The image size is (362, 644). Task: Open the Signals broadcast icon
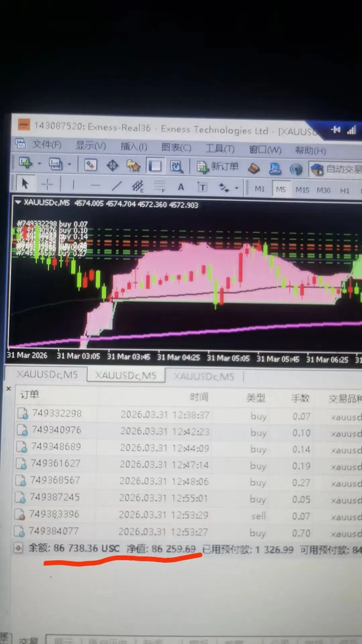tap(296, 169)
